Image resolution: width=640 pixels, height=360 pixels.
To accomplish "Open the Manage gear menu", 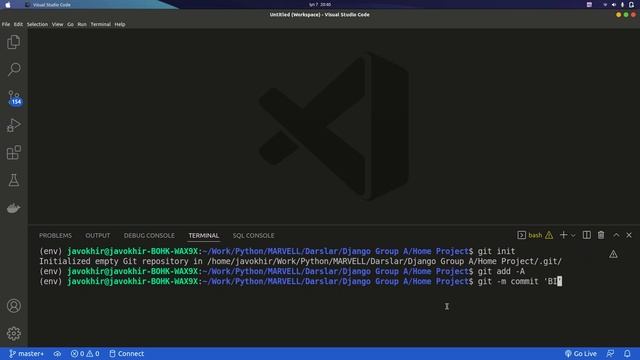I will [x=14, y=333].
